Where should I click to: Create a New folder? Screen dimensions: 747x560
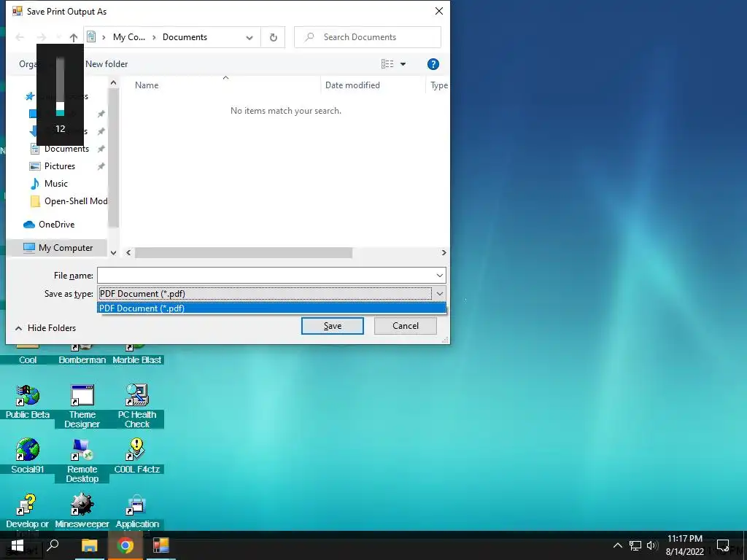tap(107, 64)
